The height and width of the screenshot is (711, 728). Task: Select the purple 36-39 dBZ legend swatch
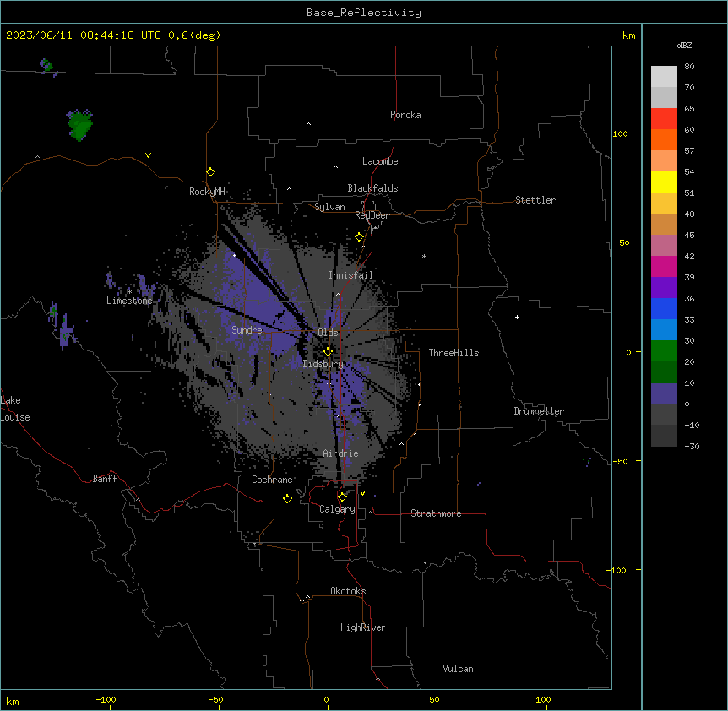664,288
